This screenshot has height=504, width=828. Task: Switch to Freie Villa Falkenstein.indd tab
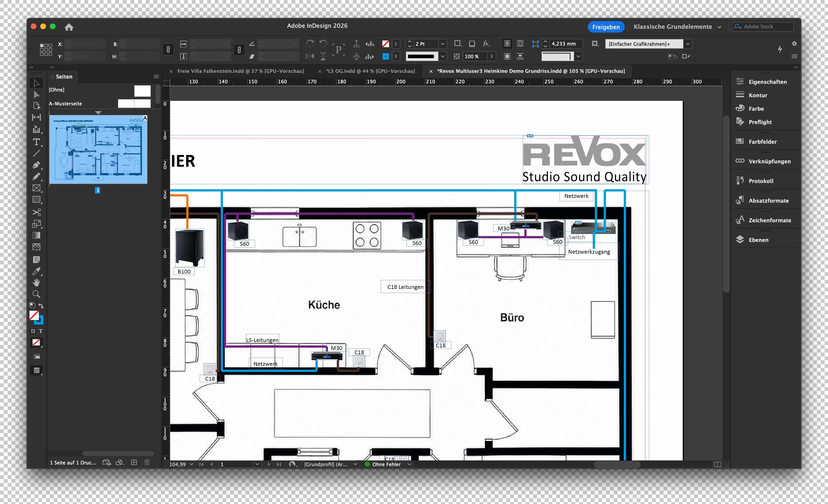[x=240, y=71]
